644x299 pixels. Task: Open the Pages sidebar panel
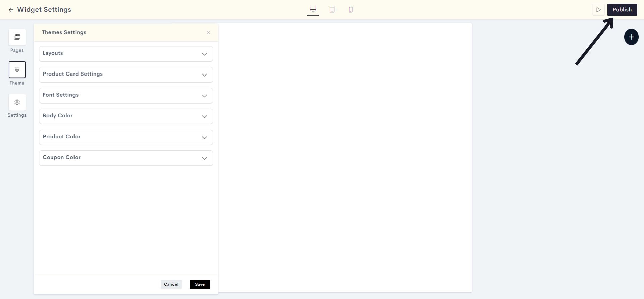[17, 37]
